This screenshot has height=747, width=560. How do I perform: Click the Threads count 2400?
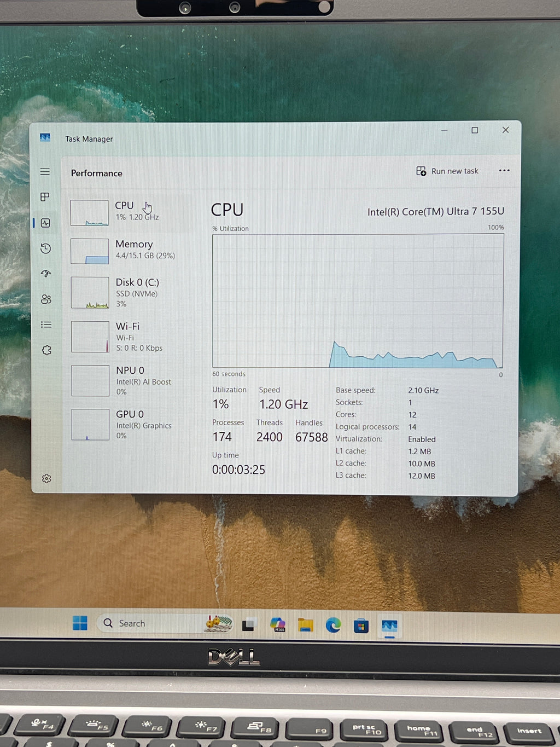pos(270,437)
